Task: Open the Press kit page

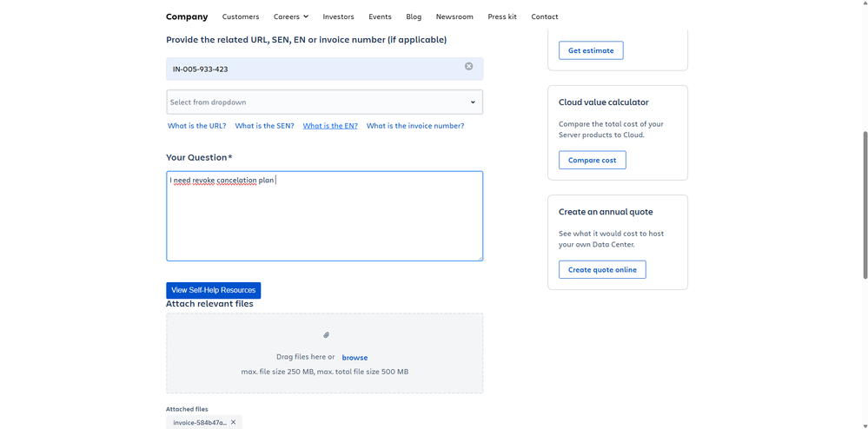Action: (x=502, y=16)
